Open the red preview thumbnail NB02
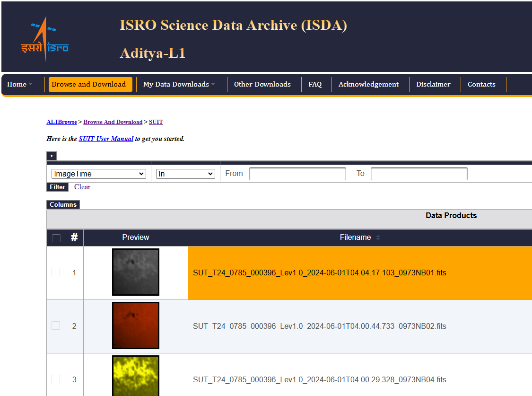Screen dimensions: 532x396 pos(136,326)
